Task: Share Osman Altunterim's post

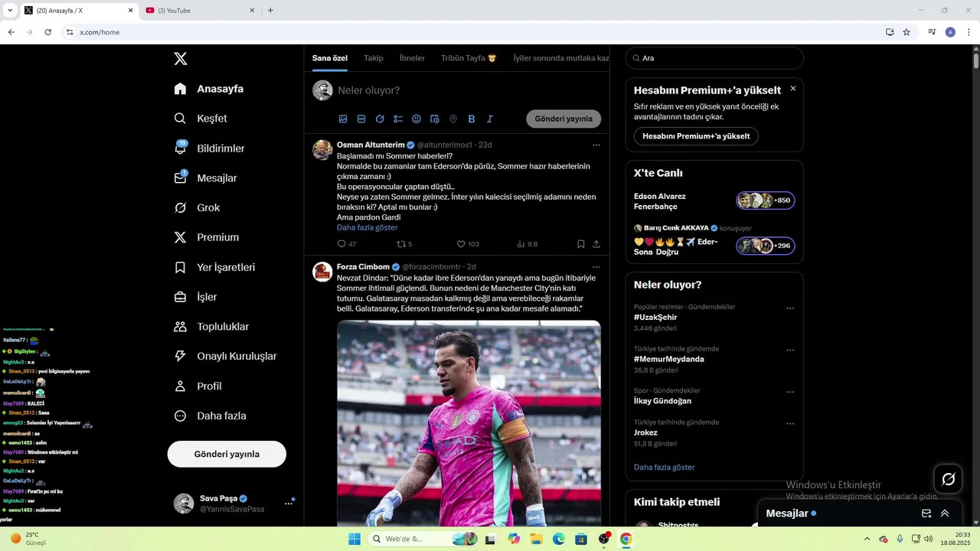Action: click(x=596, y=244)
